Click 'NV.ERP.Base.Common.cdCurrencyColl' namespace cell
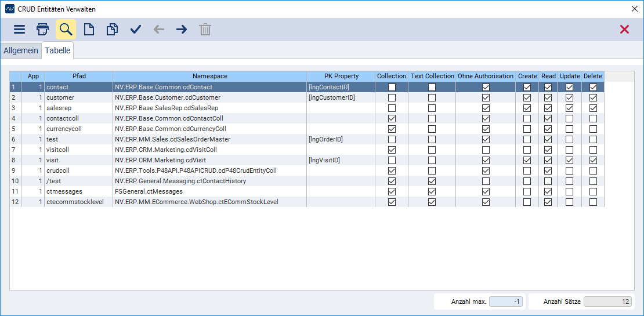The height and width of the screenshot is (316, 644). coord(209,129)
